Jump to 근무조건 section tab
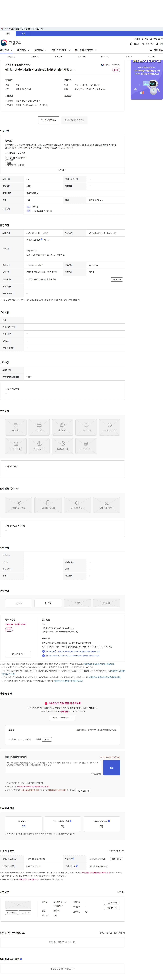163x980 pixels. (35, 57)
